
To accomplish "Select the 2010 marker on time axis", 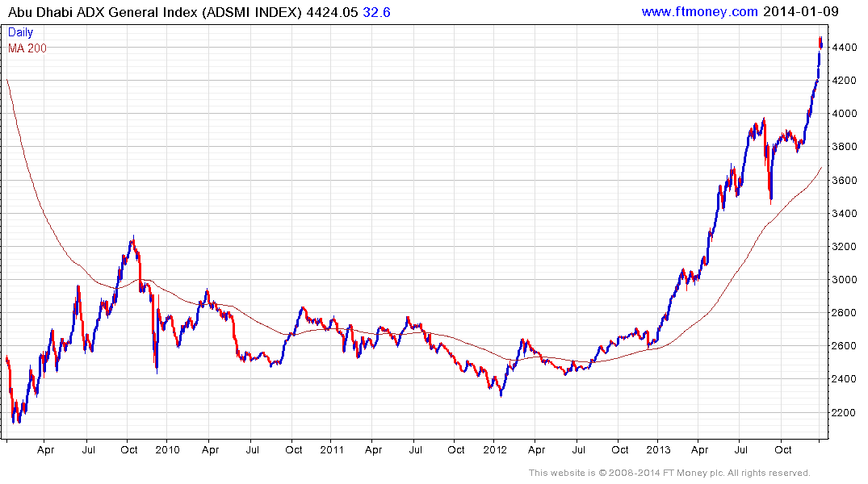I will point(167,449).
